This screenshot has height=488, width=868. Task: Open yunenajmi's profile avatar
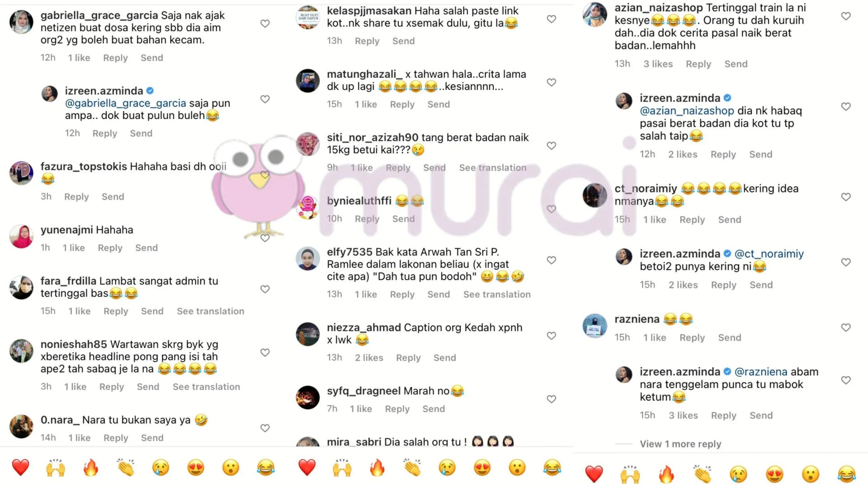coord(21,236)
